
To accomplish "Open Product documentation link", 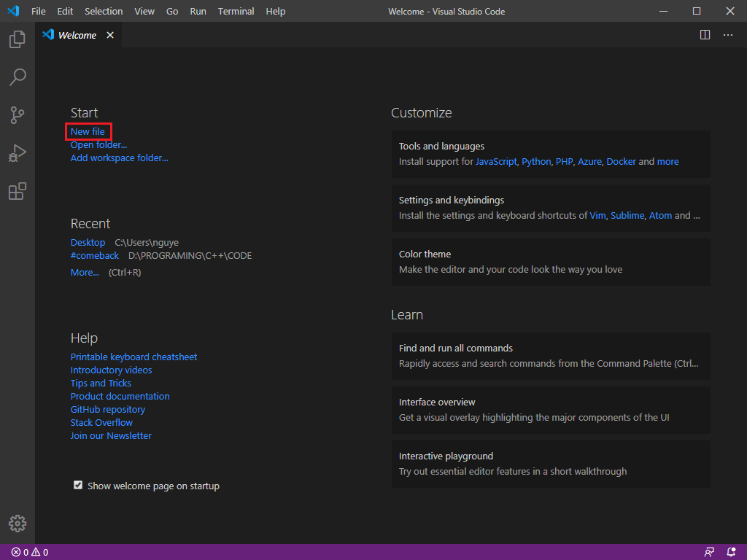I will 120,396.
